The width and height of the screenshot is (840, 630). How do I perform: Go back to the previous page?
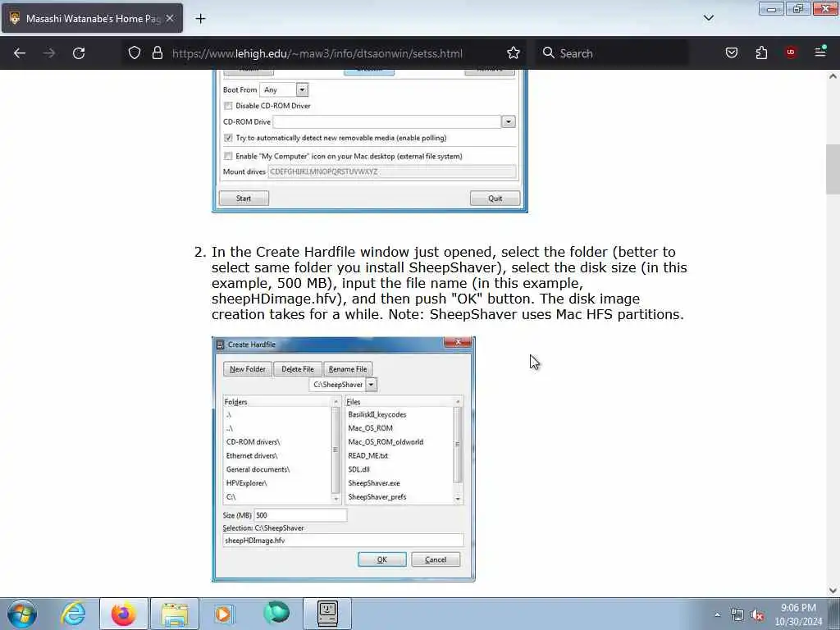(x=20, y=53)
